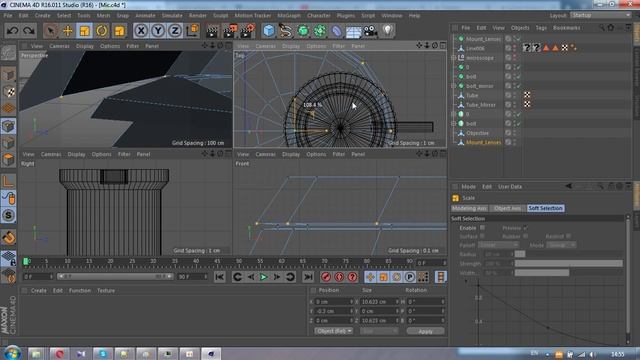Open Object (Rel) coordinate dropdown
640x360 pixels.
coord(333,331)
